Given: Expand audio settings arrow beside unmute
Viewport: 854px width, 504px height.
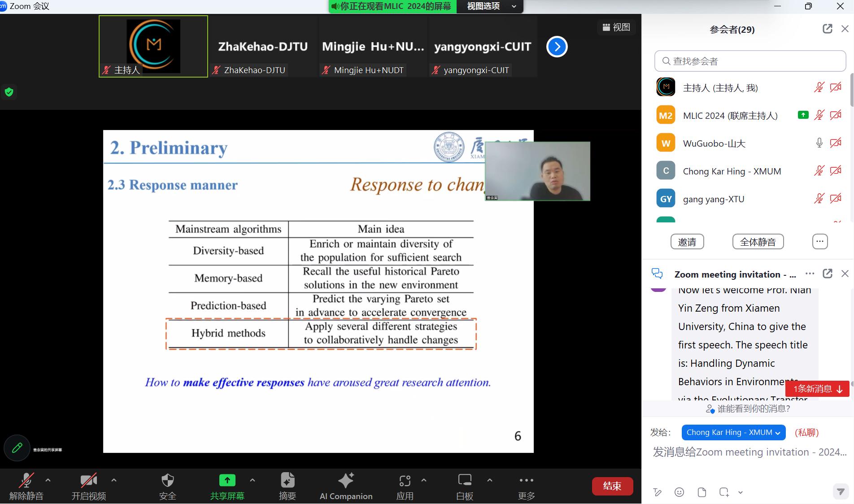Looking at the screenshot, I should point(48,480).
